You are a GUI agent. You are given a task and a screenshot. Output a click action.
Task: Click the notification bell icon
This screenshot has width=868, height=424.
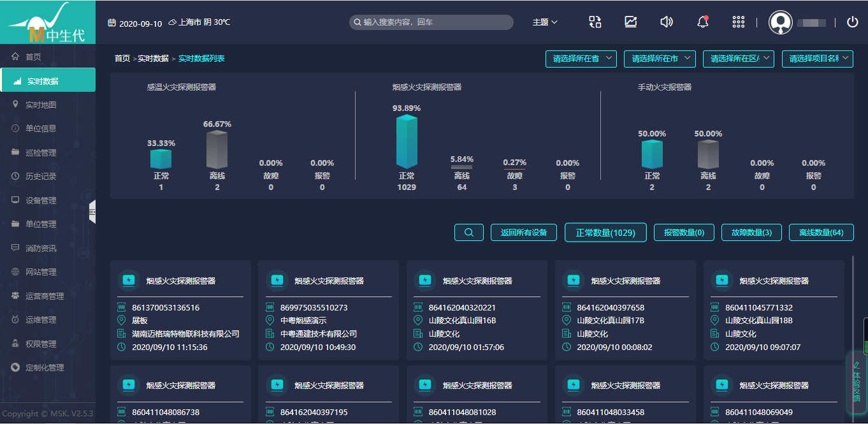point(703,22)
